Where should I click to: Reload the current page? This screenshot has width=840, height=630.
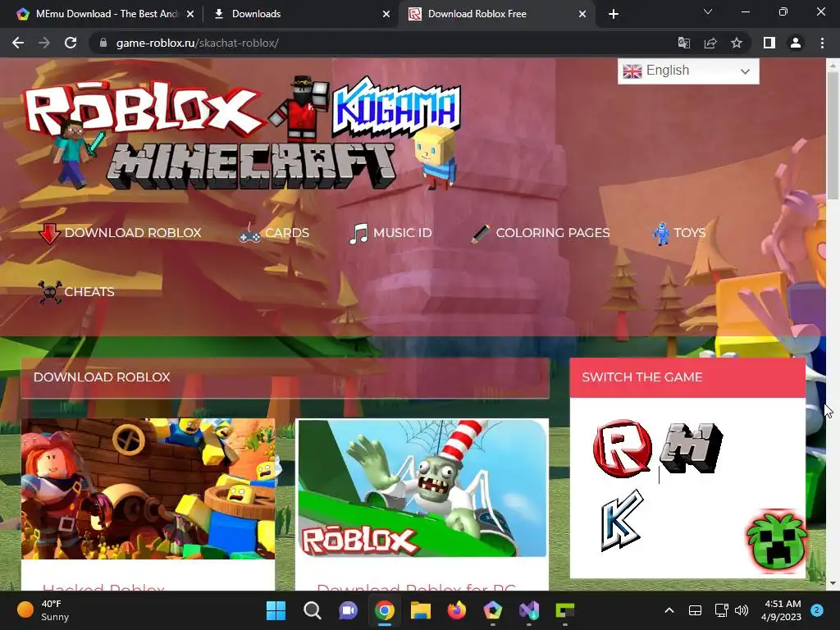[71, 43]
